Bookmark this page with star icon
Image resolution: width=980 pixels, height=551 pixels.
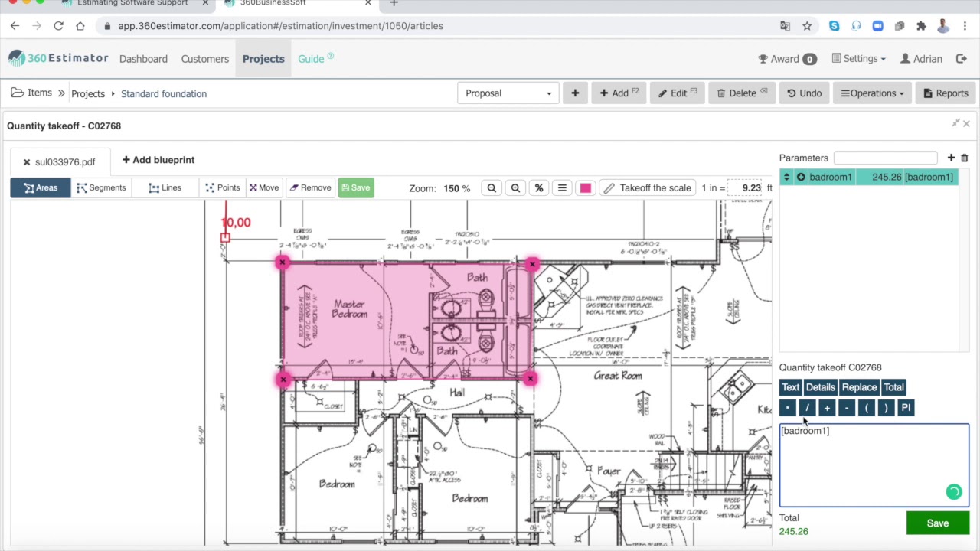(x=807, y=26)
